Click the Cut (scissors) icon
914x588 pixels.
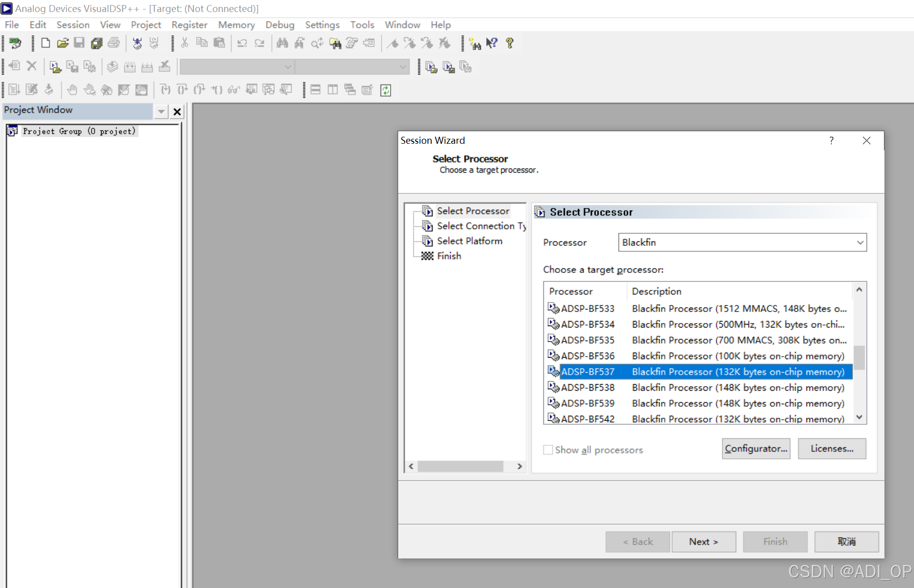185,43
